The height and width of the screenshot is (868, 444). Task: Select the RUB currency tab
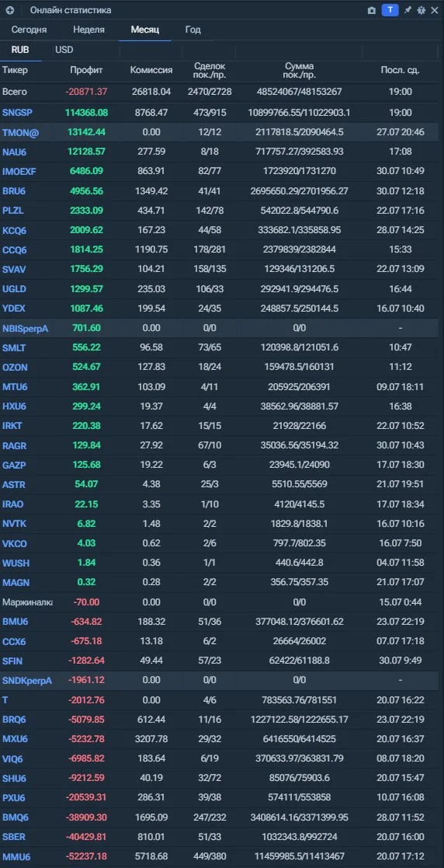[20, 50]
